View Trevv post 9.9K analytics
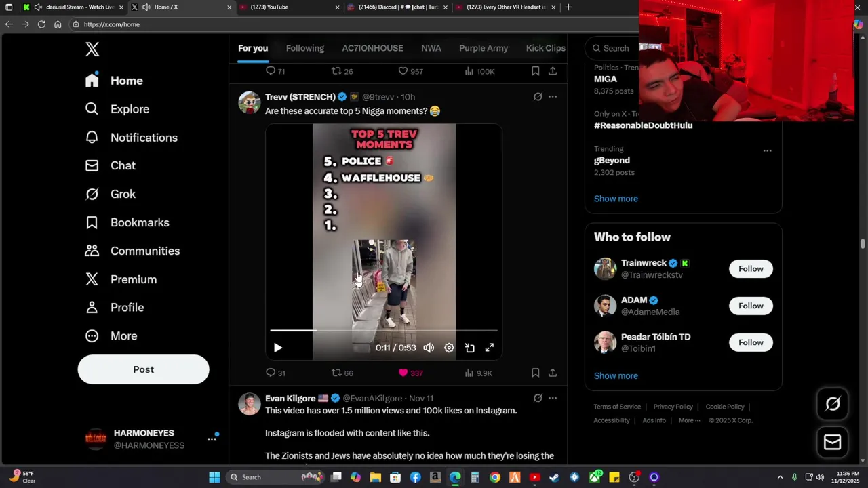 click(x=478, y=373)
